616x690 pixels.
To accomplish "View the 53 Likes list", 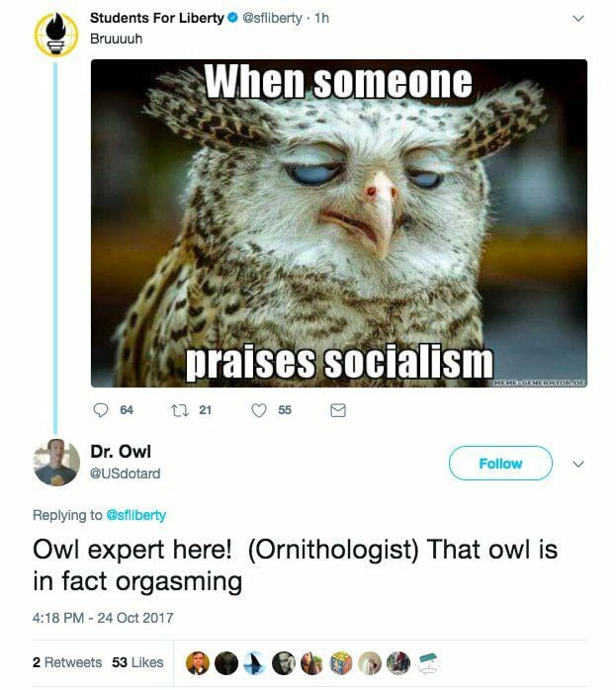I will (137, 662).
